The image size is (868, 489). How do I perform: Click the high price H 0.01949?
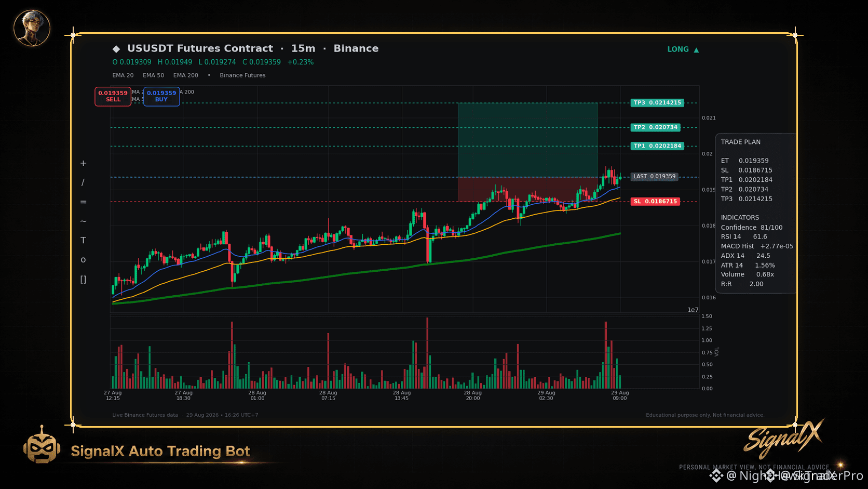[175, 62]
